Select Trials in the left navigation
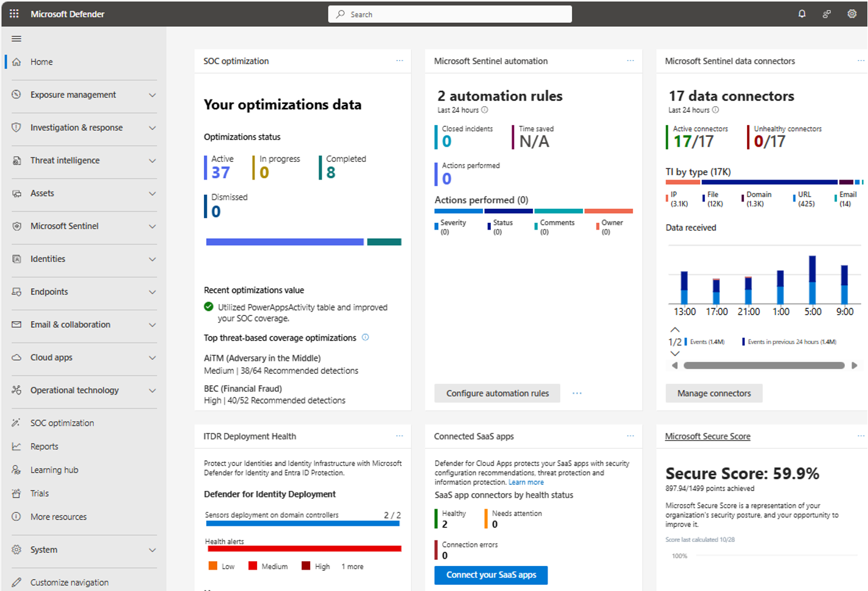868x591 pixels. 39,493
